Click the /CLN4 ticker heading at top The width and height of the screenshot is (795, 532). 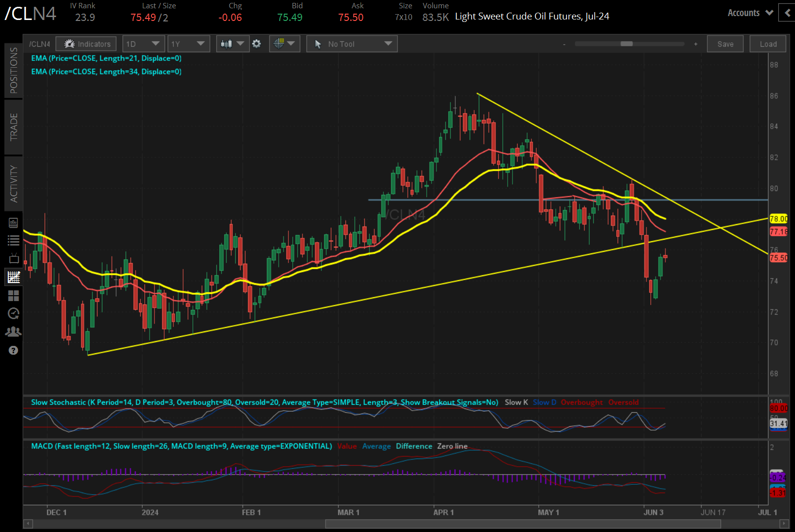(30, 14)
